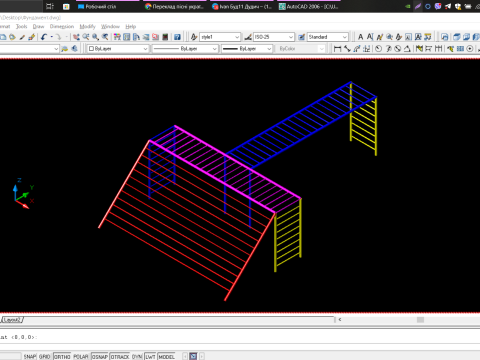Click the Undo arrow icon
Image resolution: width=480 pixels, height=360 pixels.
tap(44, 37)
